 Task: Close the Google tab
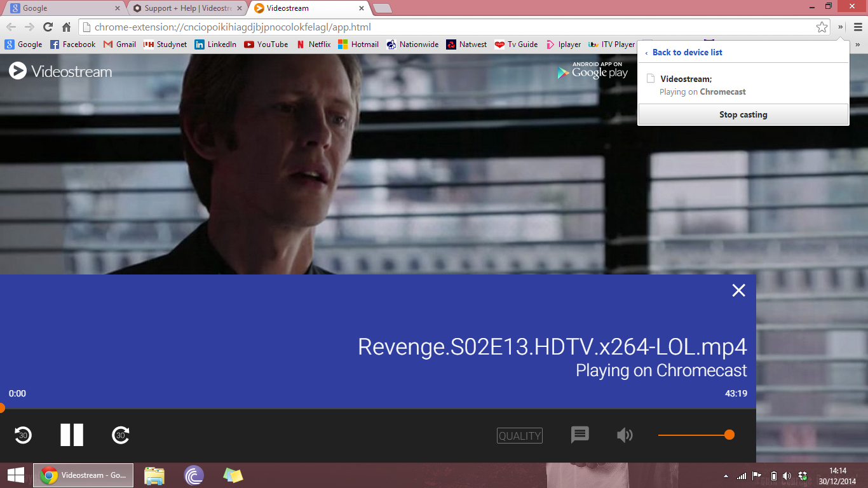tap(118, 8)
